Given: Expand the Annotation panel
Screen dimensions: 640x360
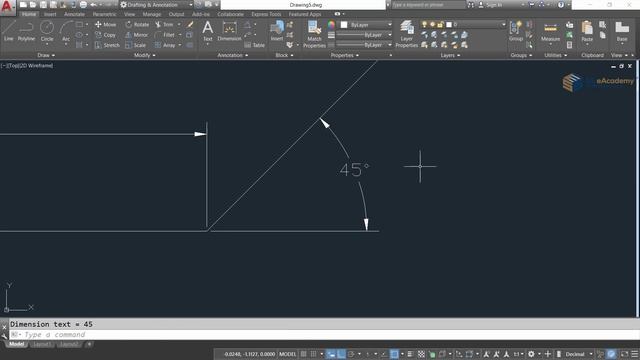Looking at the screenshot, I should click(232, 55).
